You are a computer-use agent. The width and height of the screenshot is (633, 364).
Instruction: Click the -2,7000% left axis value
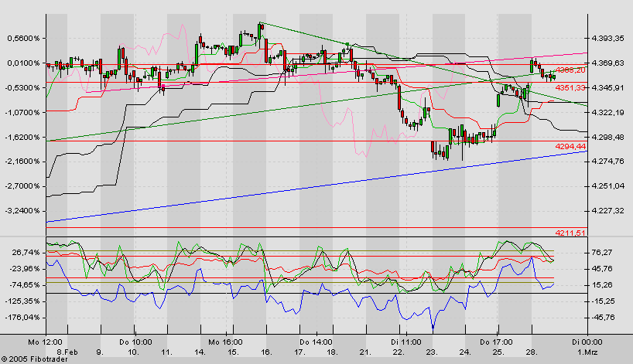[x=22, y=186]
